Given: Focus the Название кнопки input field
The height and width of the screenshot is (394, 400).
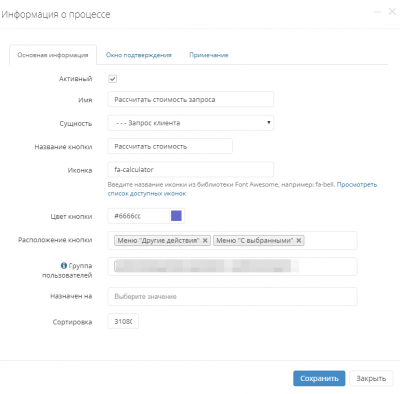Looking at the screenshot, I should coord(170,146).
